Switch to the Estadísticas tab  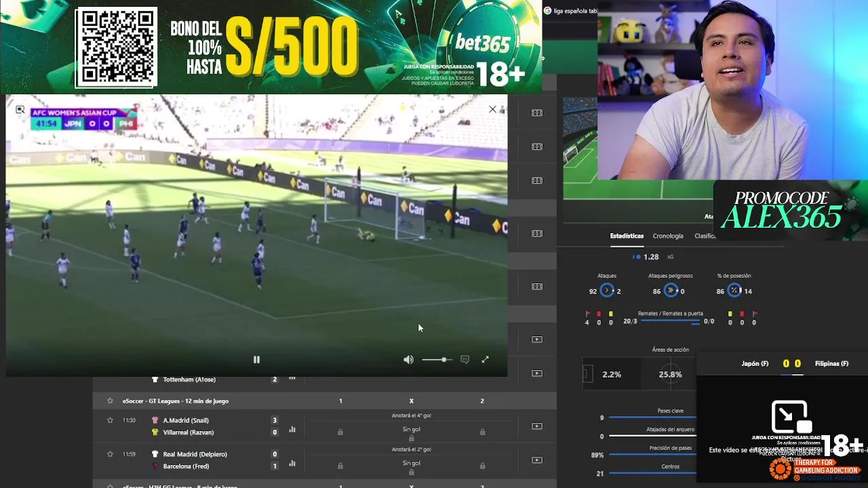coord(627,236)
